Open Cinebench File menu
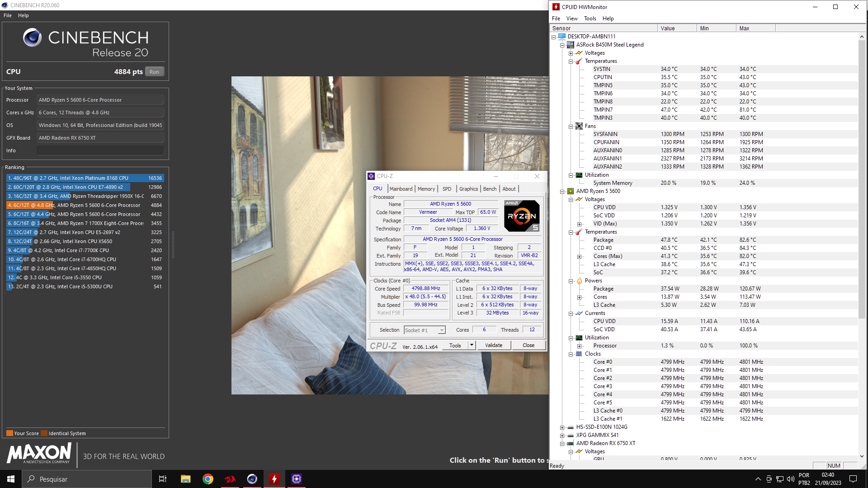The height and width of the screenshot is (488, 868). coord(8,15)
